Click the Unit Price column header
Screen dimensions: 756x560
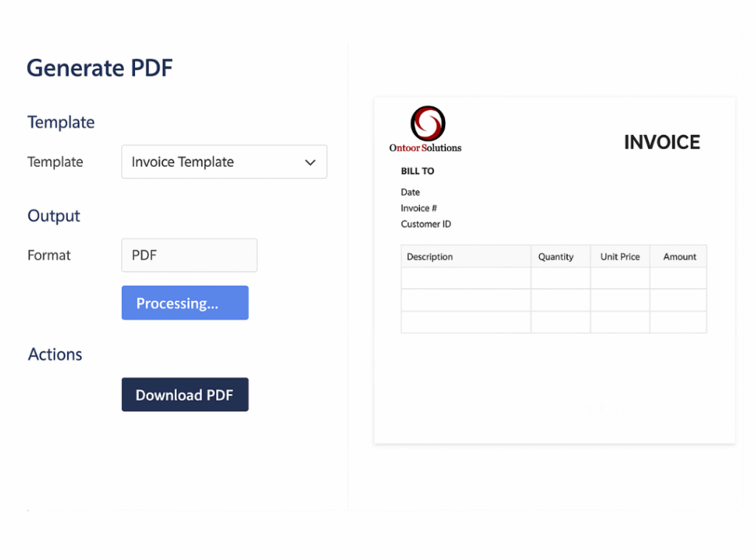click(620, 257)
